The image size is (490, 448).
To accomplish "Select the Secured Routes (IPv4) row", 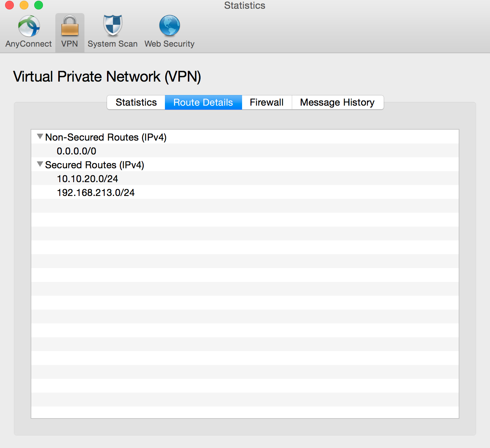I will click(x=245, y=165).
